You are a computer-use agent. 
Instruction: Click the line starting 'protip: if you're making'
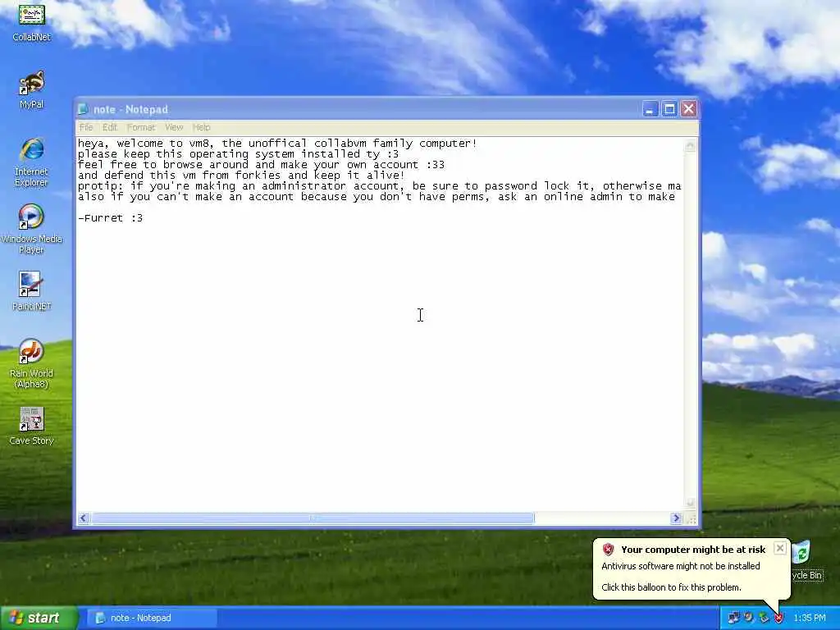pyautogui.click(x=379, y=186)
